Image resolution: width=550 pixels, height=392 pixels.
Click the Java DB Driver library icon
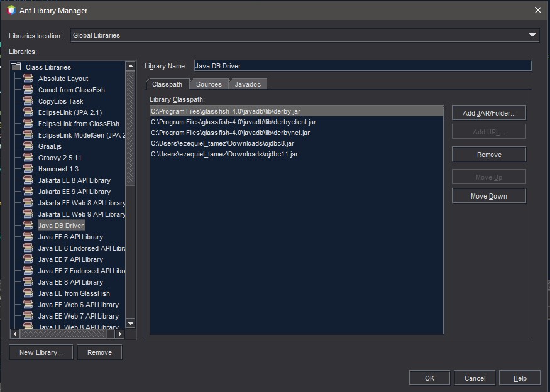(28, 225)
